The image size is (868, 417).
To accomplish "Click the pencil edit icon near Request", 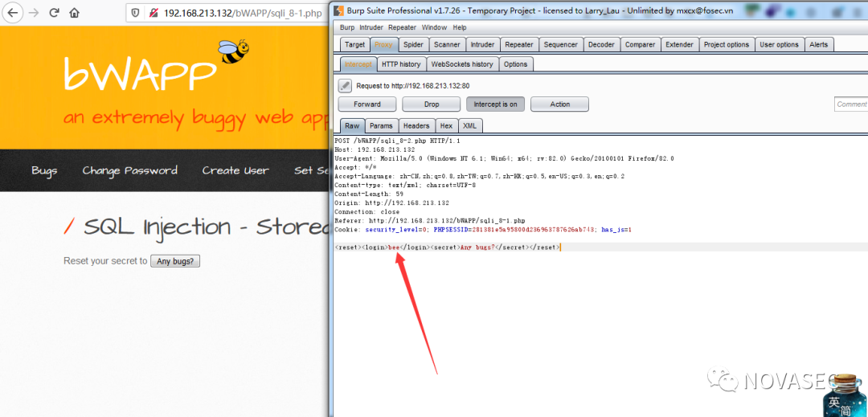I will pyautogui.click(x=345, y=86).
